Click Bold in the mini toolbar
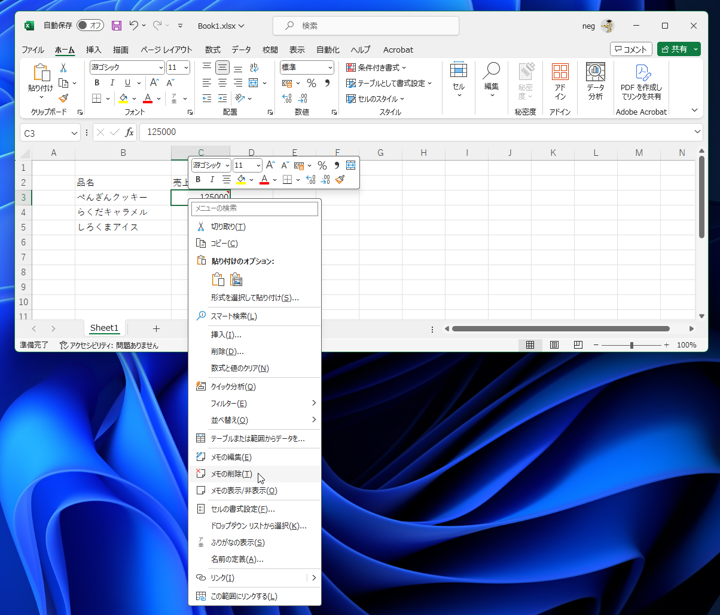Screen dimensions: 720x615 pos(198,180)
